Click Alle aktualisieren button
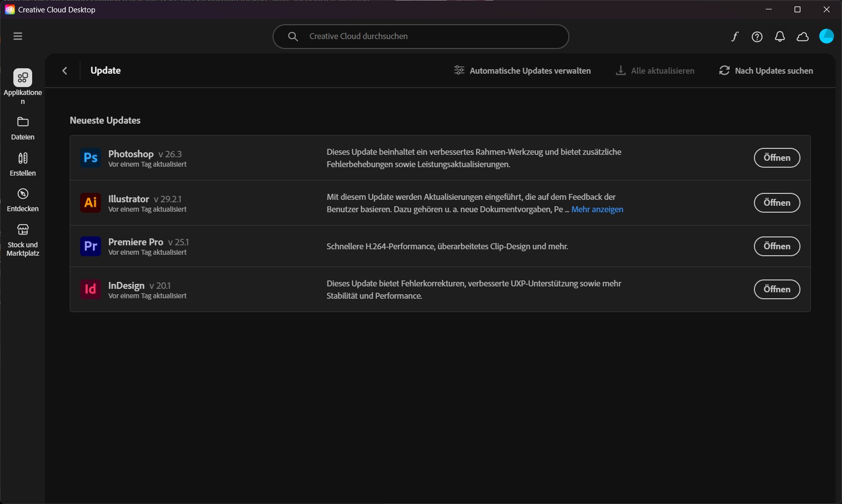 click(655, 71)
